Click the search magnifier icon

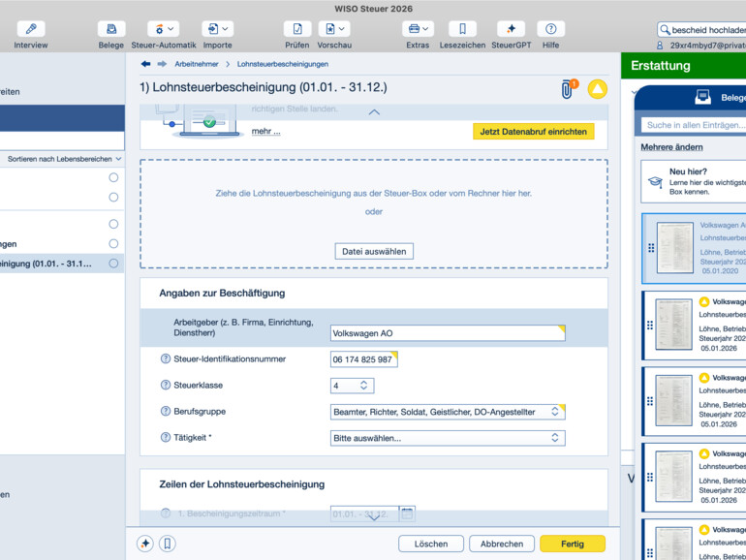point(665,30)
